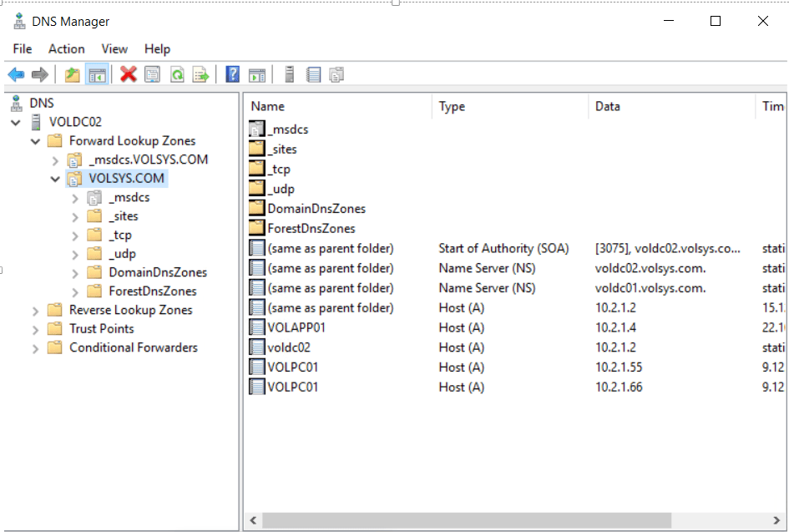
Task: Click the Back arrow toolbar icon
Action: [16, 75]
